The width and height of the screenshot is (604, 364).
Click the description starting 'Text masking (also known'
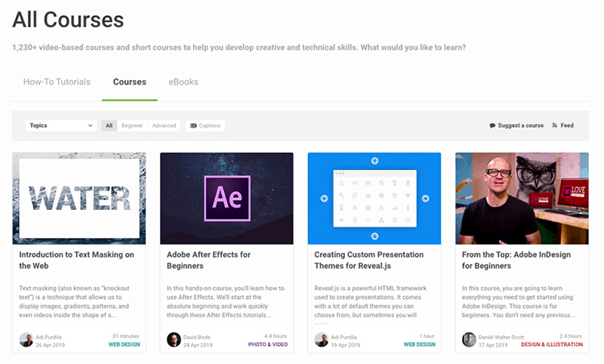pyautogui.click(x=74, y=301)
